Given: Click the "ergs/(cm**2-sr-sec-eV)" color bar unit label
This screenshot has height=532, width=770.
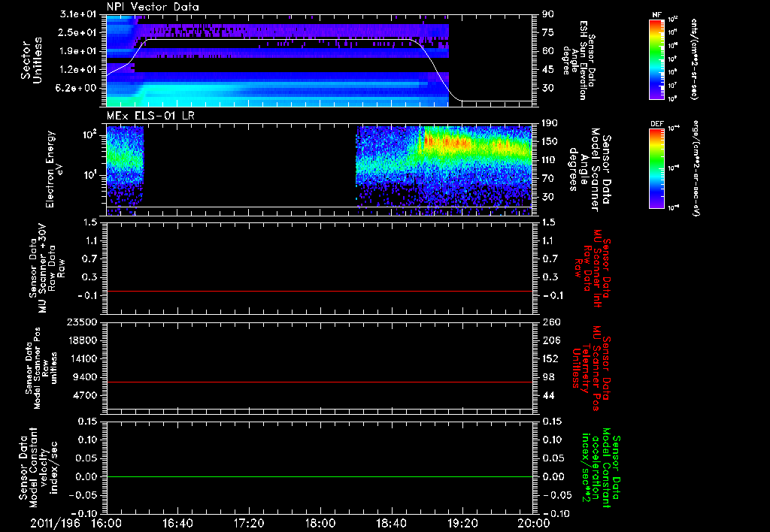Looking at the screenshot, I should (x=695, y=168).
